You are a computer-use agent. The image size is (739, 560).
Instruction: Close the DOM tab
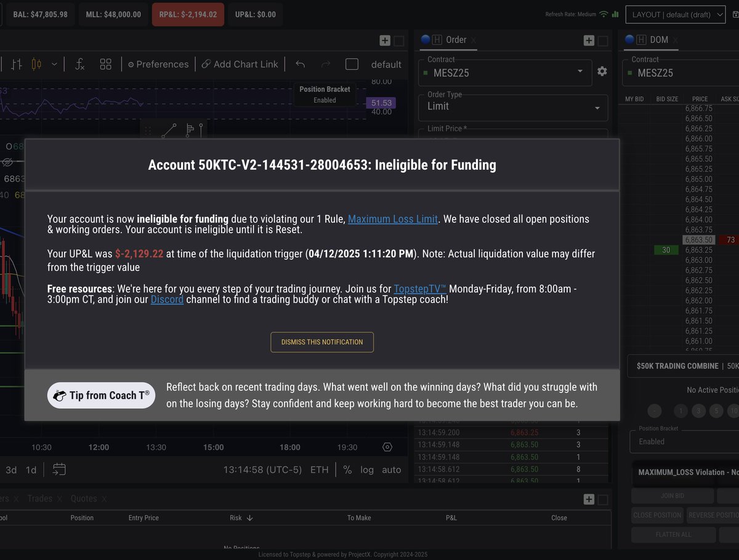tap(676, 40)
